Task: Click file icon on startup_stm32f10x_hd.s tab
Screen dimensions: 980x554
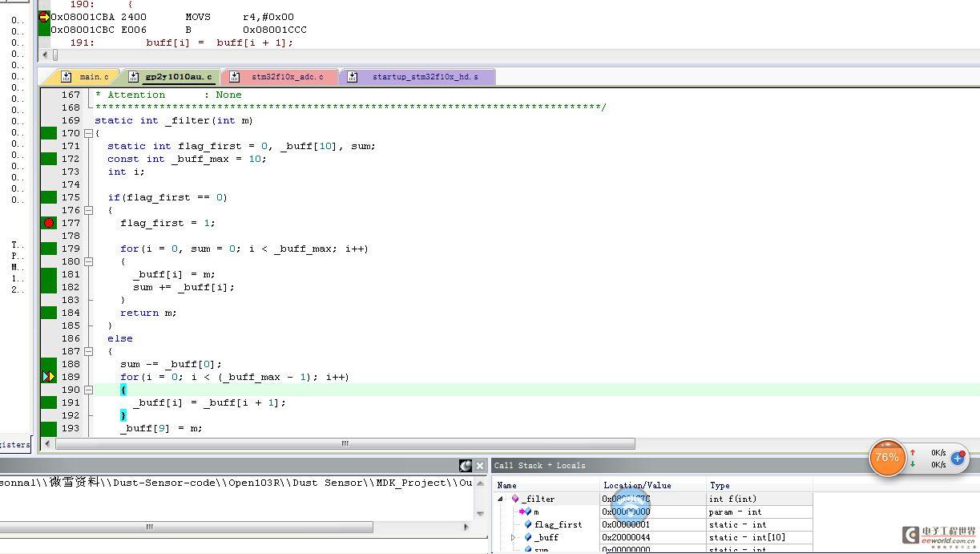Action: pos(353,77)
